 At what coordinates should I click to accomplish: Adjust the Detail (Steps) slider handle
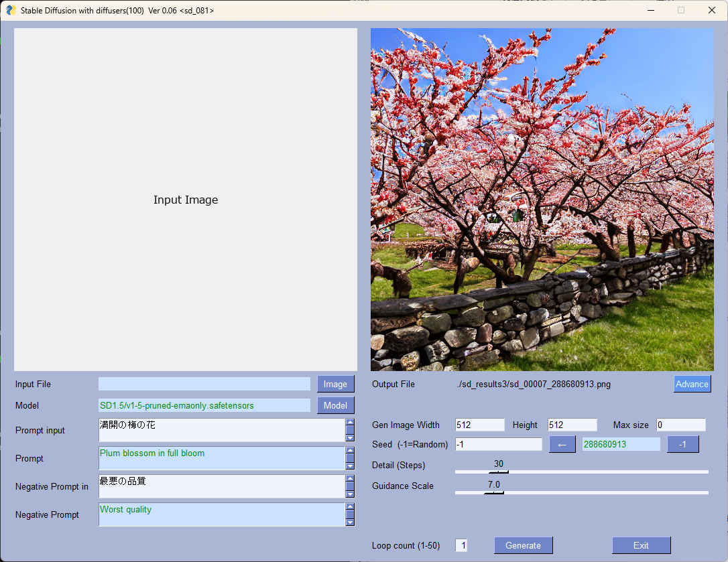click(x=498, y=472)
